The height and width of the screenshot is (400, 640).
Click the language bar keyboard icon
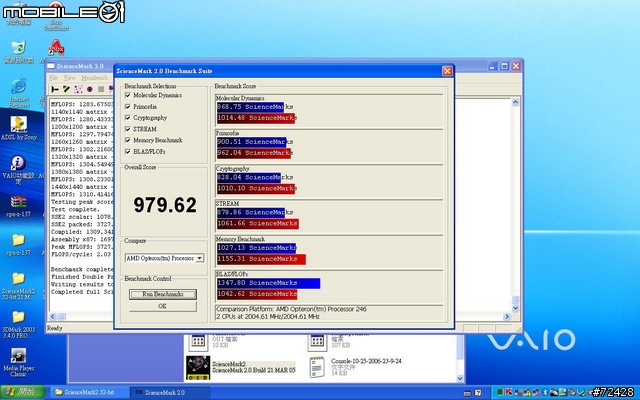click(x=468, y=393)
